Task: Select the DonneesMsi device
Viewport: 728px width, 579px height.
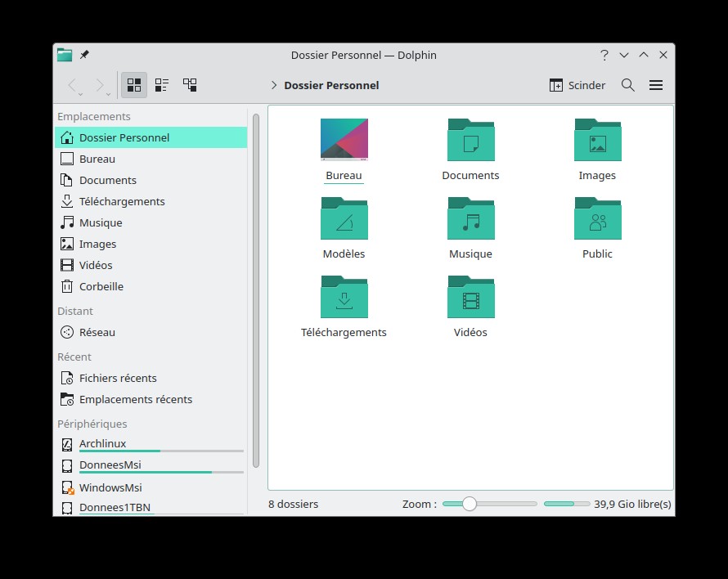Action: tap(151, 465)
